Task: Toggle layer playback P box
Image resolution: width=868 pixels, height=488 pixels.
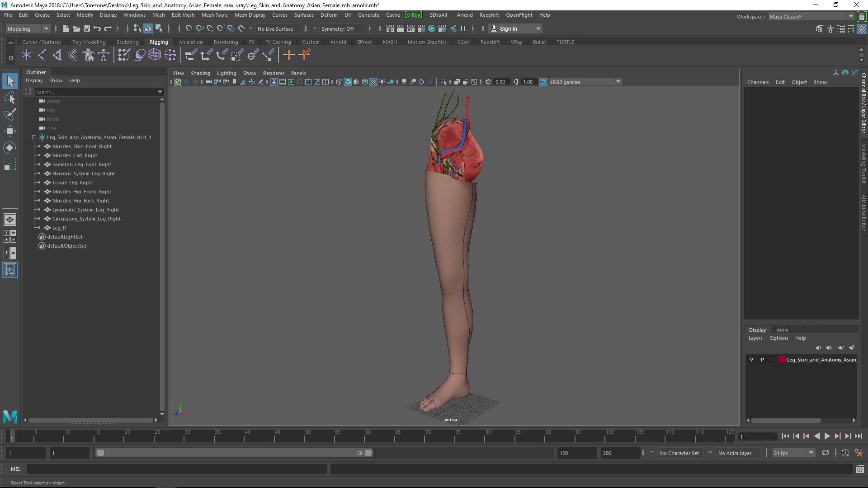Action: (x=762, y=360)
